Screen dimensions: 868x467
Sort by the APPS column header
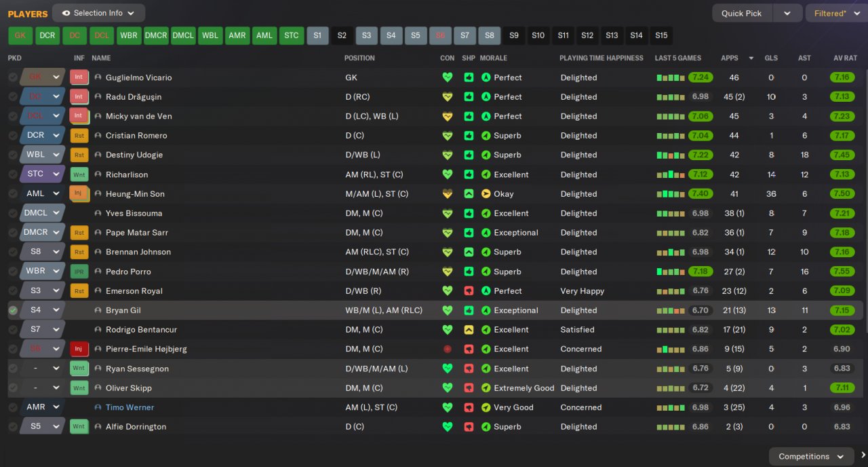(730, 58)
